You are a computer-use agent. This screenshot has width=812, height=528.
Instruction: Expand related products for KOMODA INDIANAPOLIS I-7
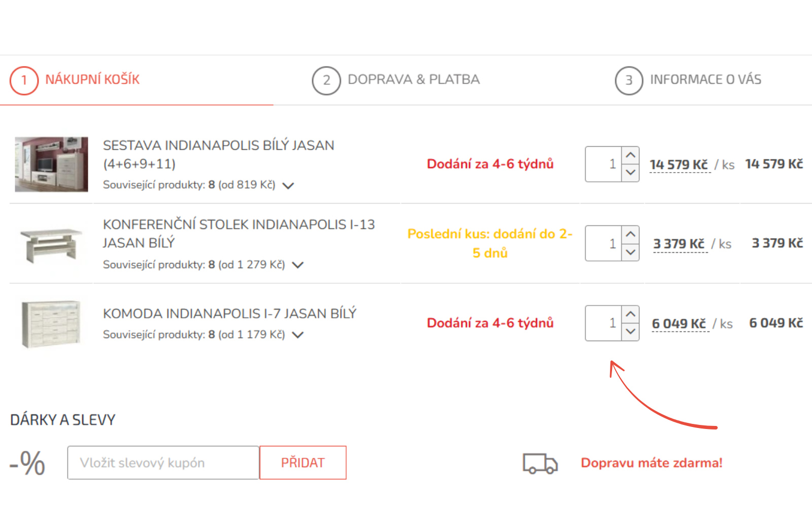[298, 335]
